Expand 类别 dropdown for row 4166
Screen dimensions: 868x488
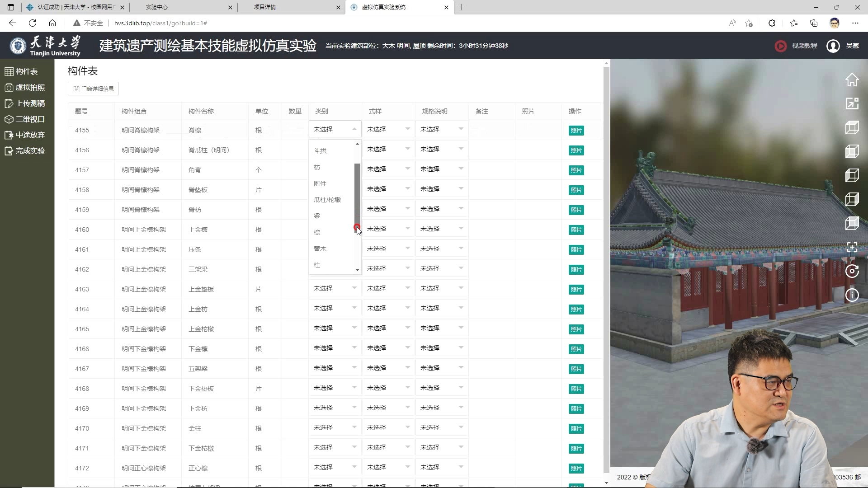pos(335,348)
